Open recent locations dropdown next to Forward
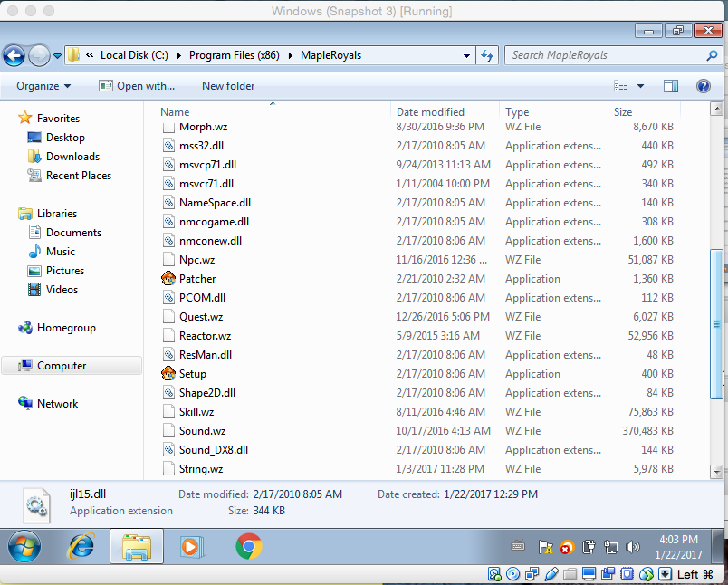 [x=58, y=56]
